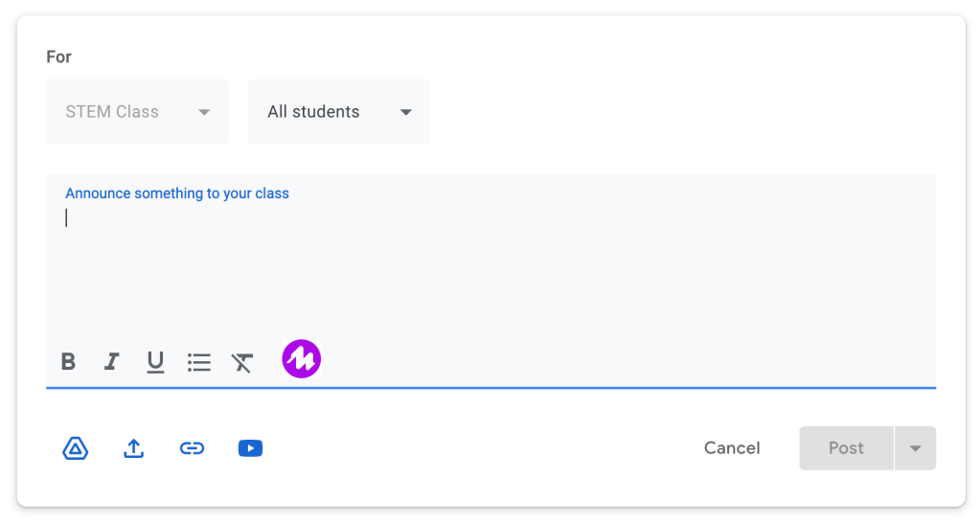Screen dimensions: 980x523
Task: Click the STEM Class dropdown arrow
Action: tap(204, 112)
